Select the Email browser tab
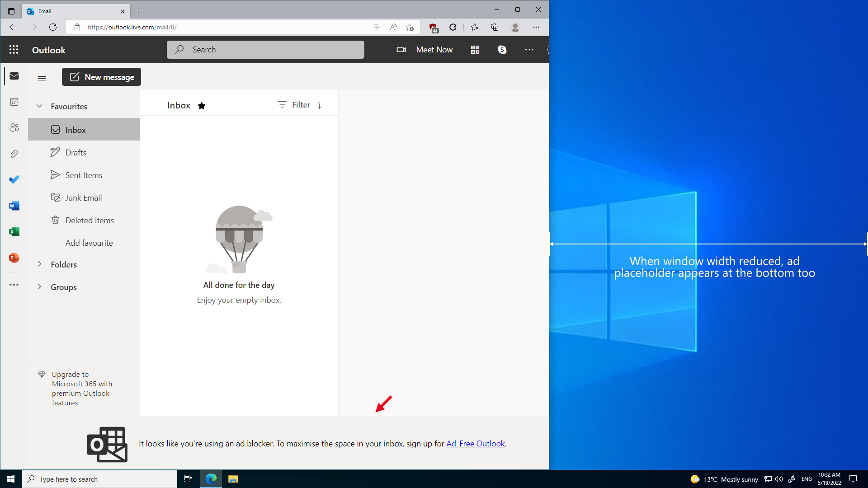Screen dimensions: 868x488 pos(68,11)
